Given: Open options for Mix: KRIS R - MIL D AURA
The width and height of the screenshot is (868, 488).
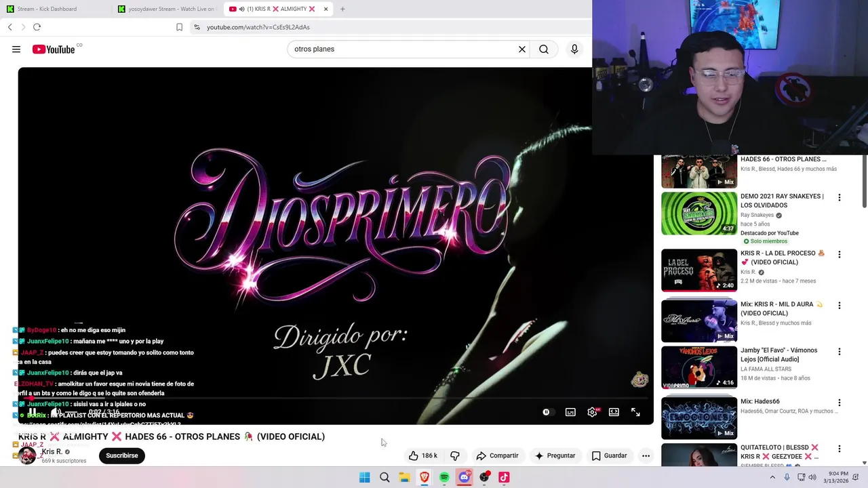Looking at the screenshot, I should [x=840, y=306].
